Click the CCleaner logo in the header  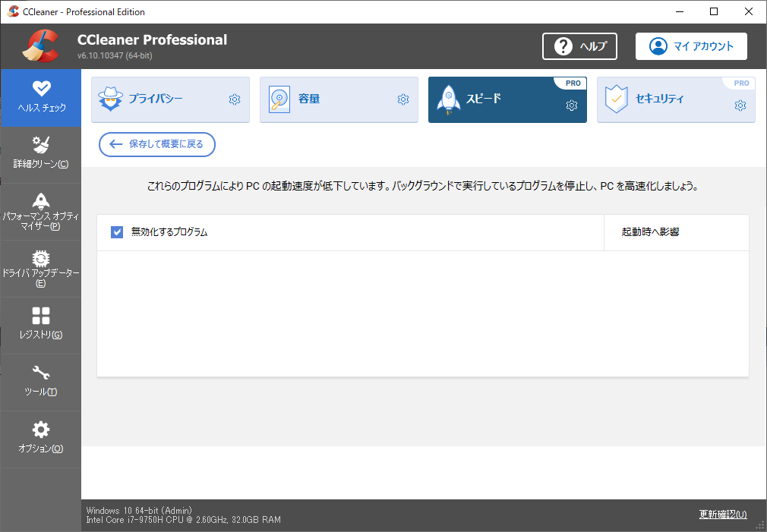[x=40, y=46]
